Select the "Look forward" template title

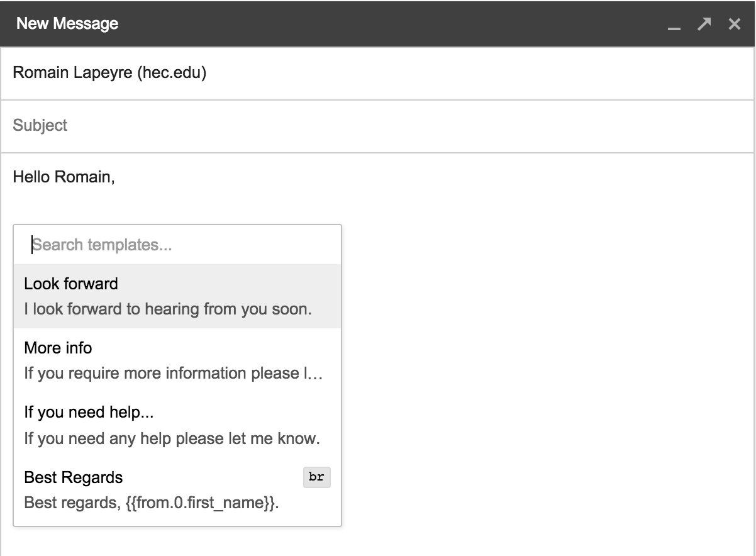[x=71, y=284]
